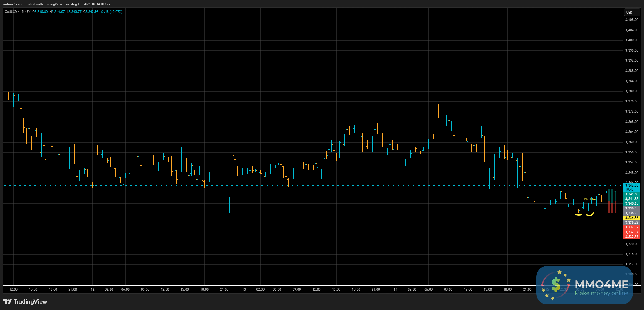Click the 3,400.00 level on price scale

coord(631,40)
